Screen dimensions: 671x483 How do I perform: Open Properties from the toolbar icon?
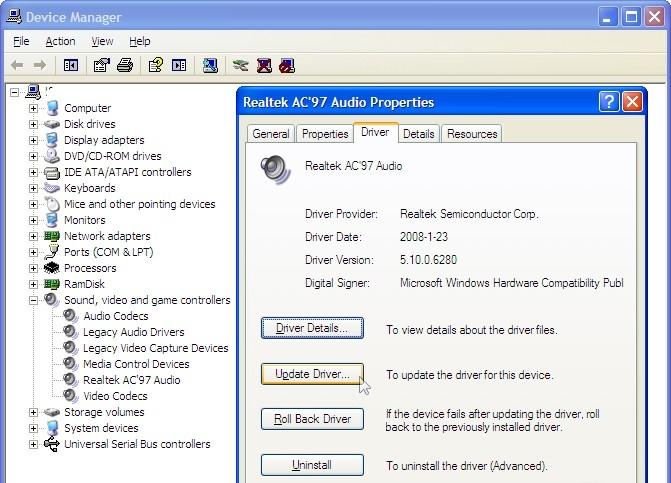coord(101,66)
